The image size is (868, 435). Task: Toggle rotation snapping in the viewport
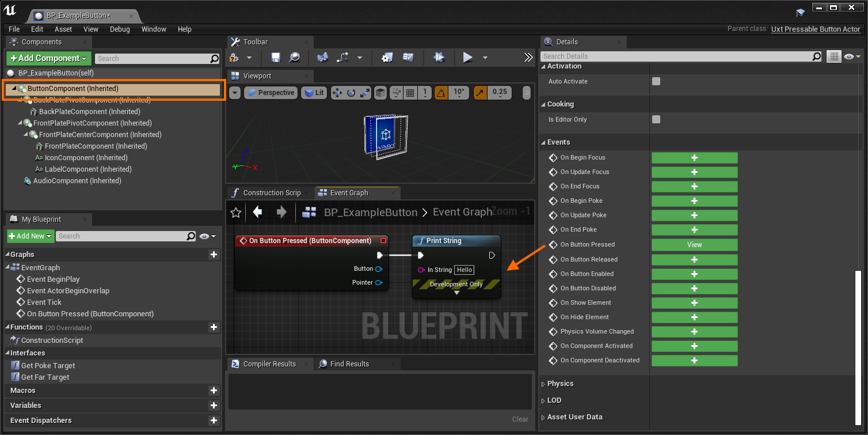(440, 93)
